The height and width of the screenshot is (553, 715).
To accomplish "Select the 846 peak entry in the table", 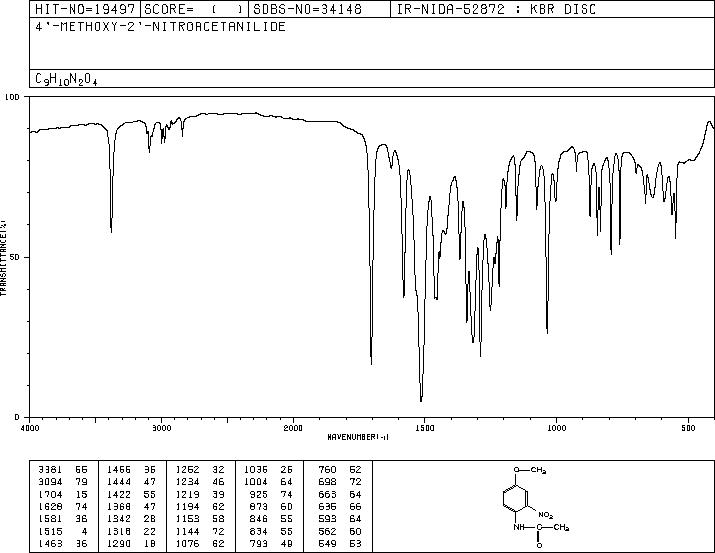I will coord(272,519).
